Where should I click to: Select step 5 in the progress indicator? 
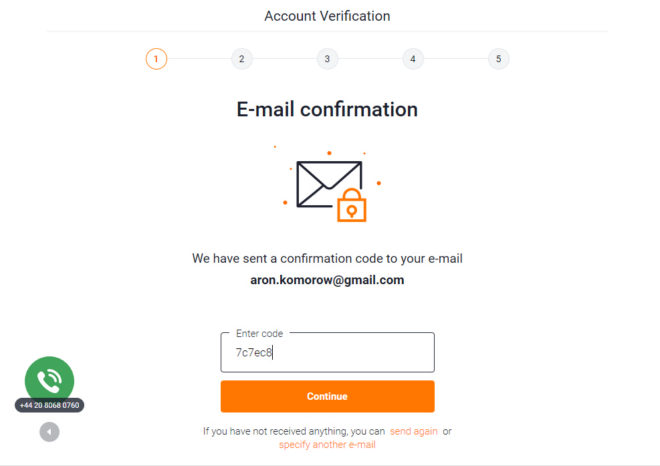[x=498, y=59]
